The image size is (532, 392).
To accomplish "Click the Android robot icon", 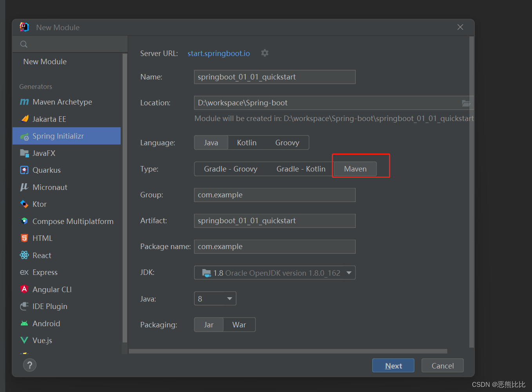I will click(x=24, y=323).
